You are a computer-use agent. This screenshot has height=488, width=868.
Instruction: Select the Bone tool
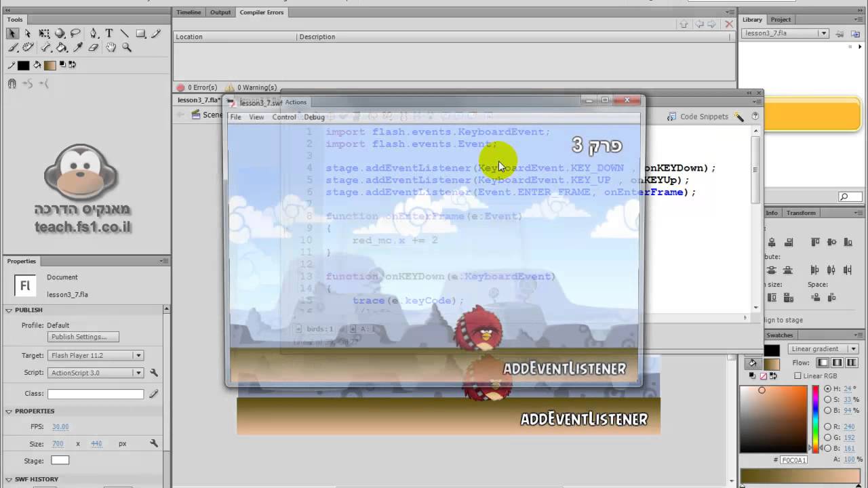coord(46,47)
